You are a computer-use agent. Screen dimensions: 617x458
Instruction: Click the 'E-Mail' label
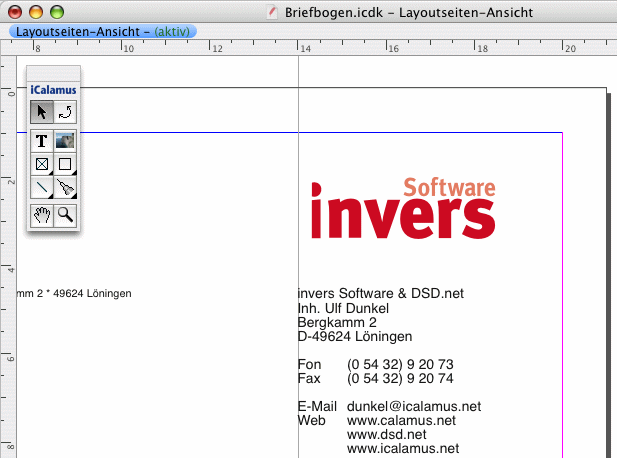317,406
